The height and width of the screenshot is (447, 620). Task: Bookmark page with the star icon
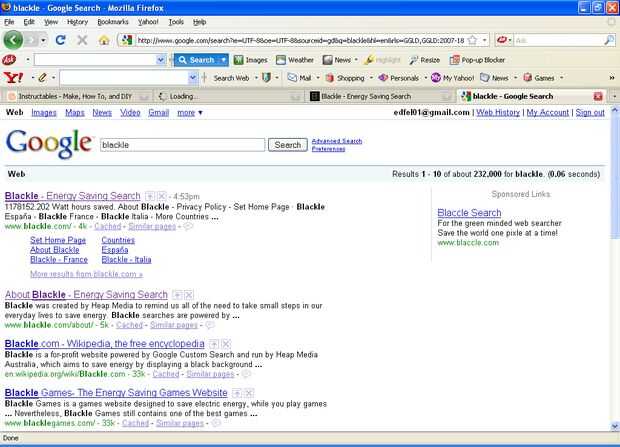(x=472, y=40)
